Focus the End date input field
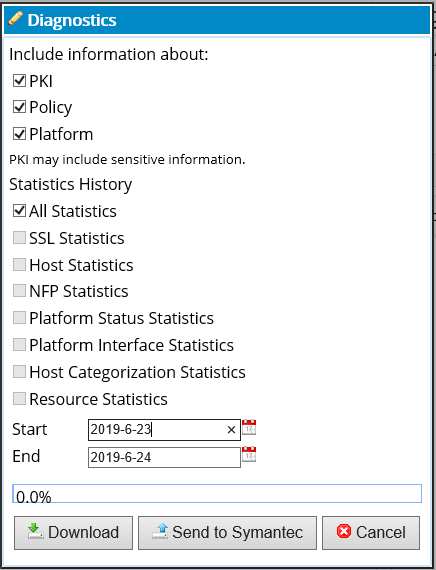The width and height of the screenshot is (436, 570). click(164, 457)
